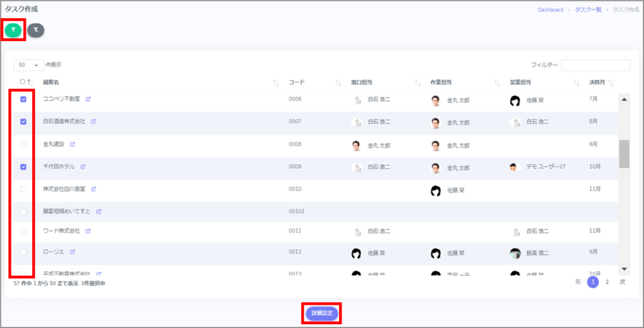Open external link icon beside 金丸建設

[72, 144]
